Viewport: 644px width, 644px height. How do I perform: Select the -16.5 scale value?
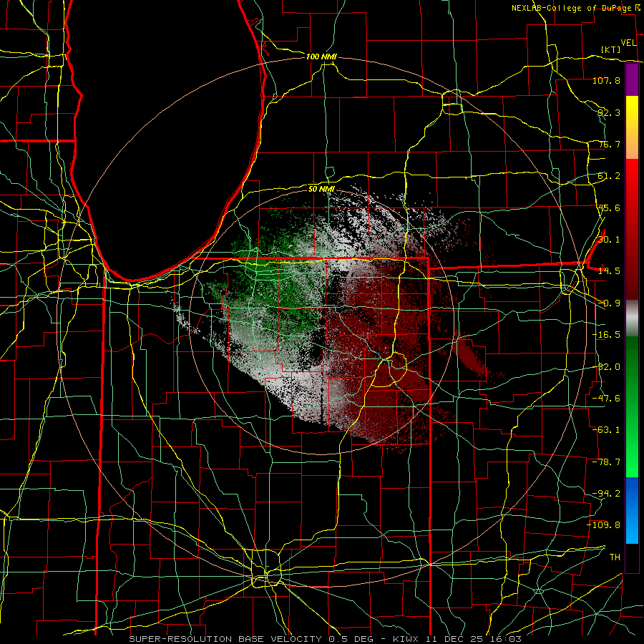tap(606, 335)
